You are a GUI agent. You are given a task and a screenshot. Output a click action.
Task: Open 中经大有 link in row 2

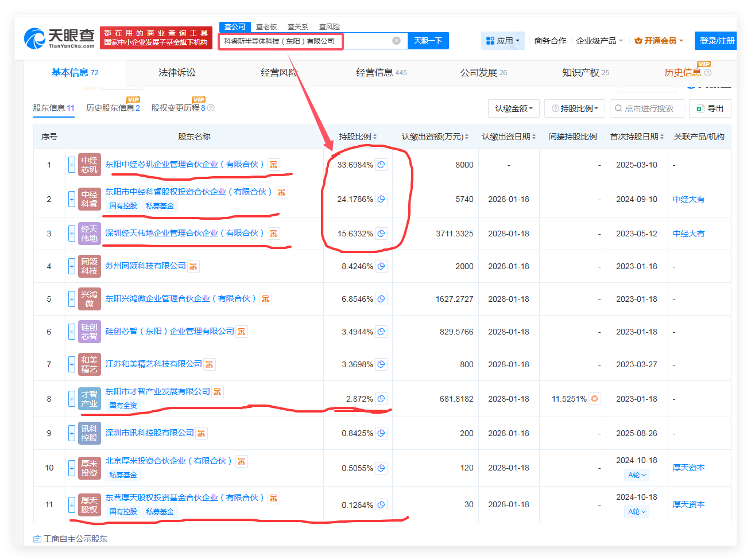coord(689,199)
